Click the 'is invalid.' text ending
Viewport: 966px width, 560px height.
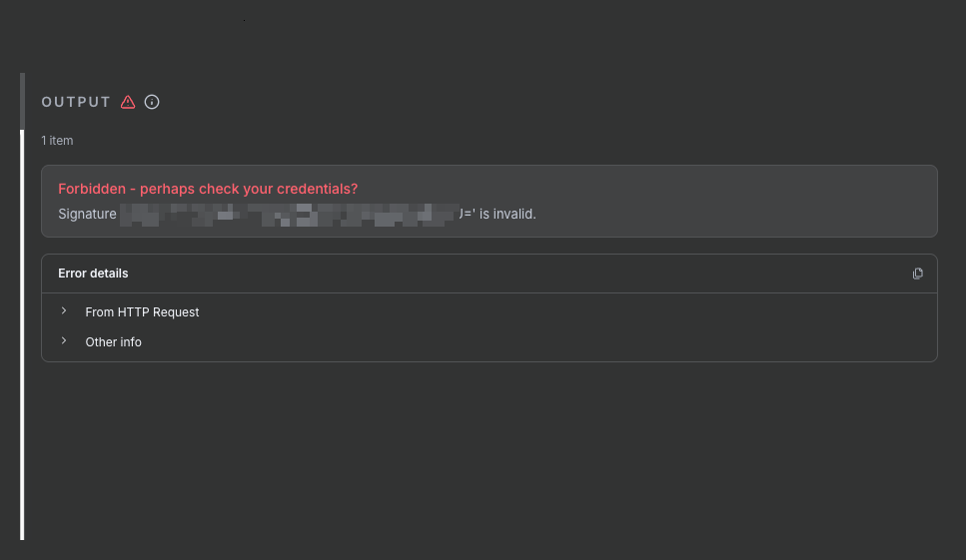[x=507, y=215]
